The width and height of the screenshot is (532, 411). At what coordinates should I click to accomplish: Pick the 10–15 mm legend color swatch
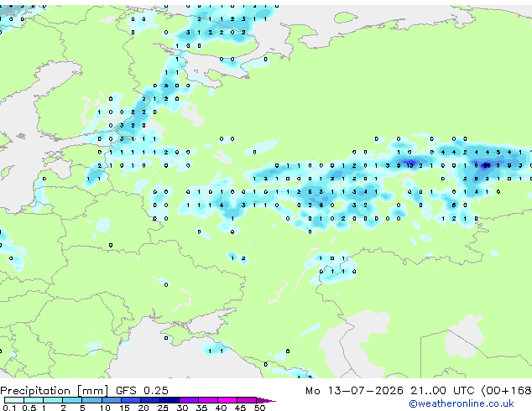coord(111,400)
